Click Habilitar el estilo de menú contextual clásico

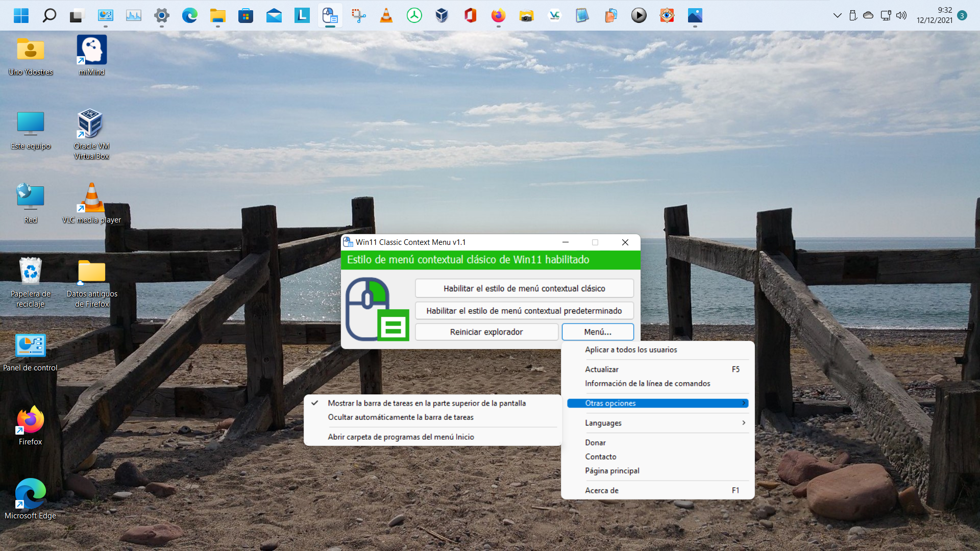click(524, 288)
